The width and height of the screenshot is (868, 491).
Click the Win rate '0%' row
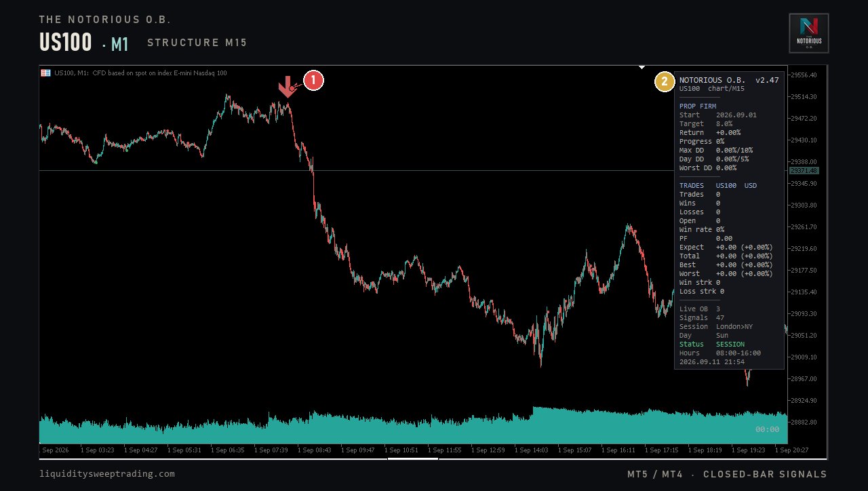pos(702,230)
